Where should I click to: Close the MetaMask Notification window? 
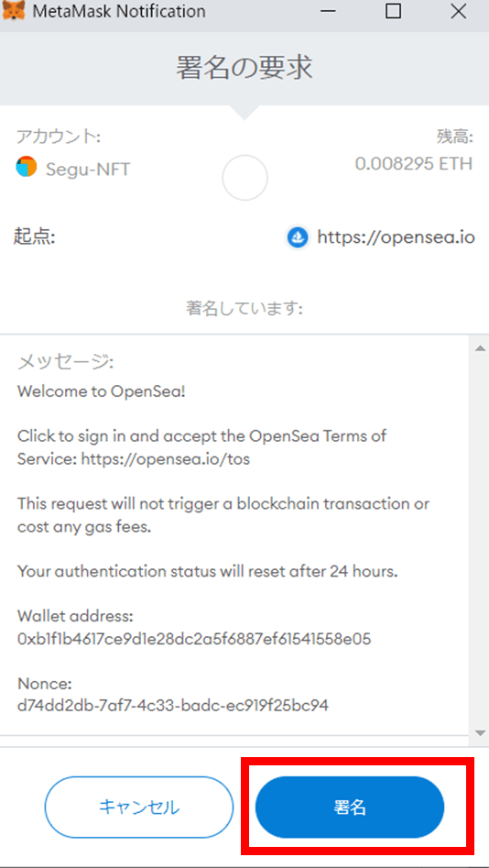(x=458, y=11)
